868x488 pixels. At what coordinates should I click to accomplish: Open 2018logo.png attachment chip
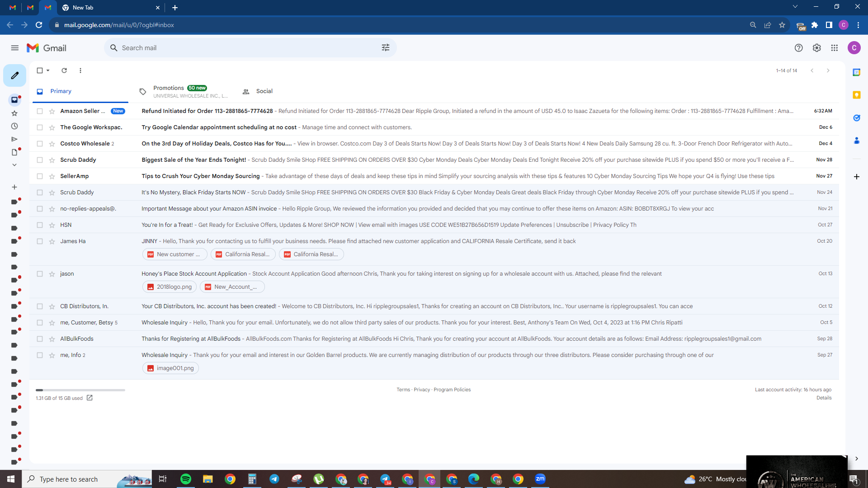point(170,287)
